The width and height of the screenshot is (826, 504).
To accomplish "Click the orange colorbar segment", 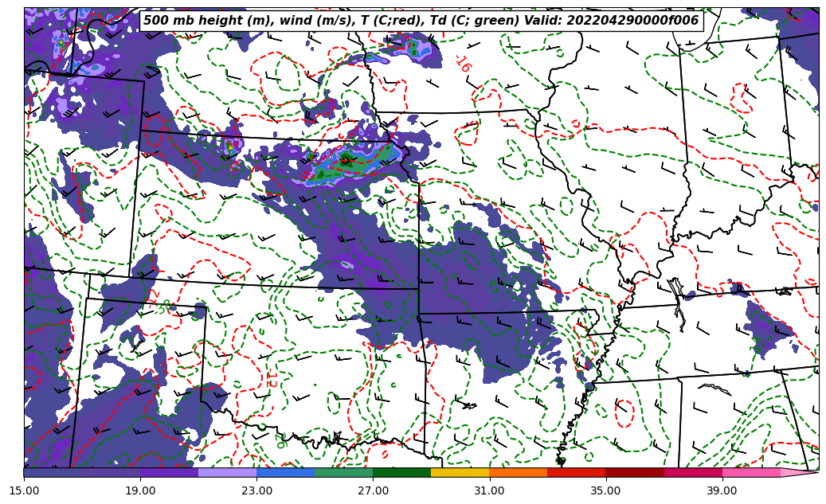I will [518, 472].
